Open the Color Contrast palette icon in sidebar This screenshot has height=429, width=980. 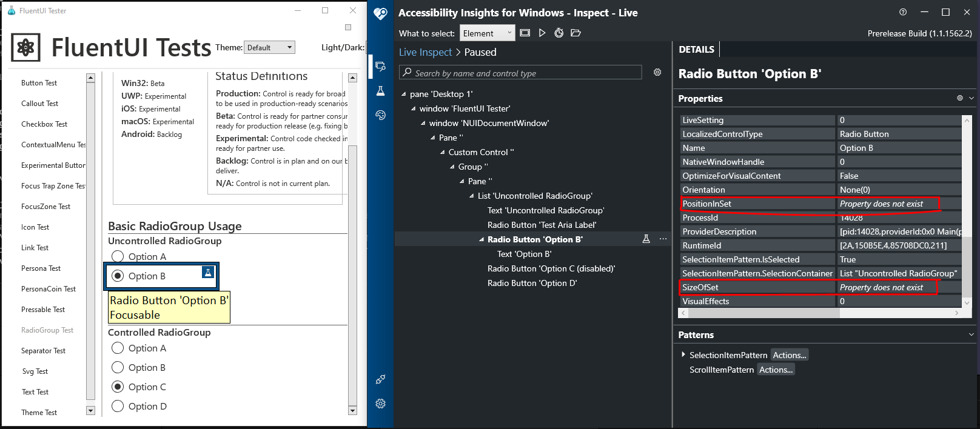point(380,115)
